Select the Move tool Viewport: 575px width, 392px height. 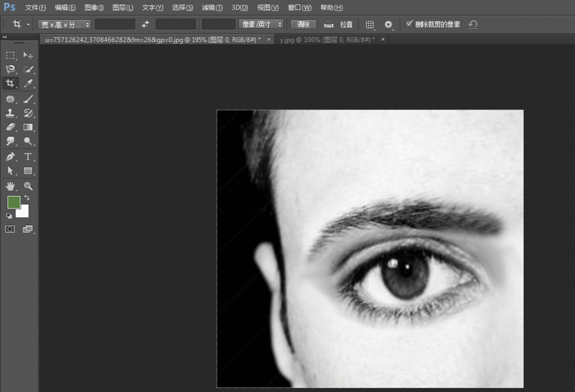tap(28, 54)
